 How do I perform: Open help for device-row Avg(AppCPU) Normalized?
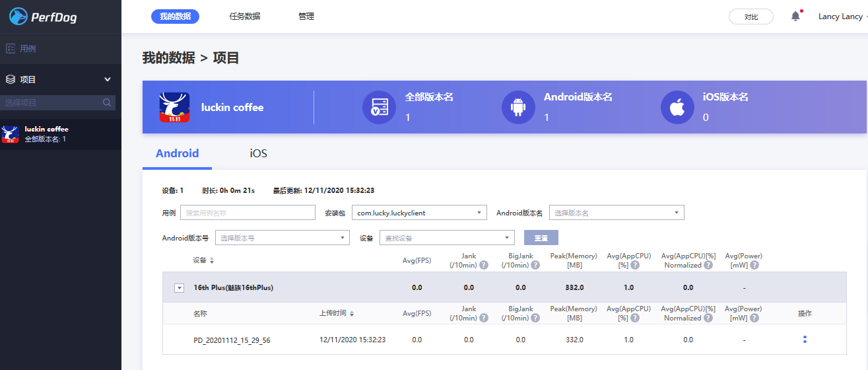point(708,265)
